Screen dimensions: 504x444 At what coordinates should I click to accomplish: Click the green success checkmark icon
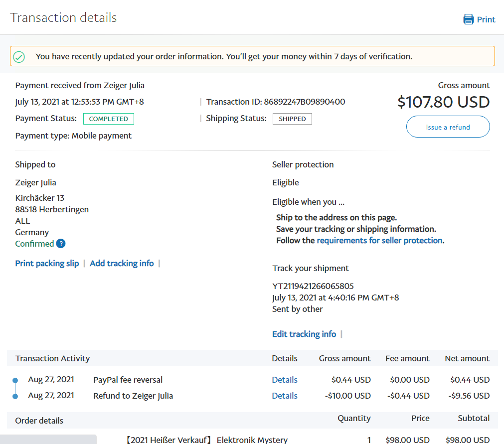(x=19, y=57)
